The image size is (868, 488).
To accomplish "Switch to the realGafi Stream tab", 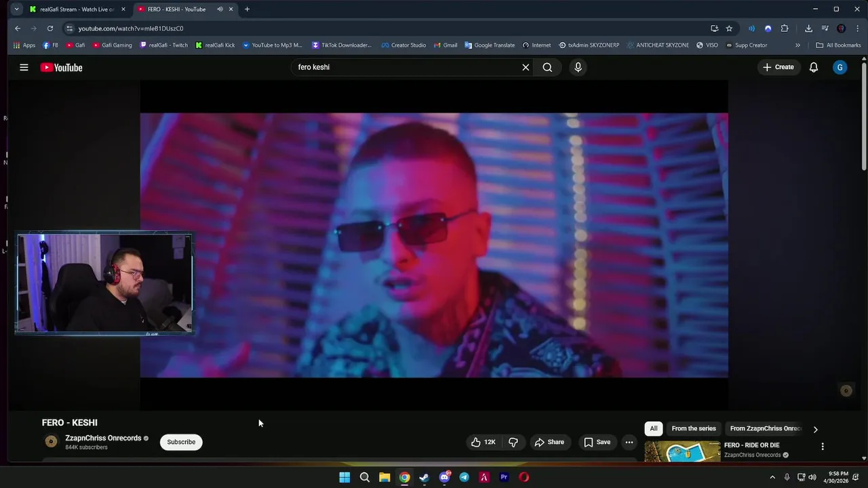I will click(77, 9).
